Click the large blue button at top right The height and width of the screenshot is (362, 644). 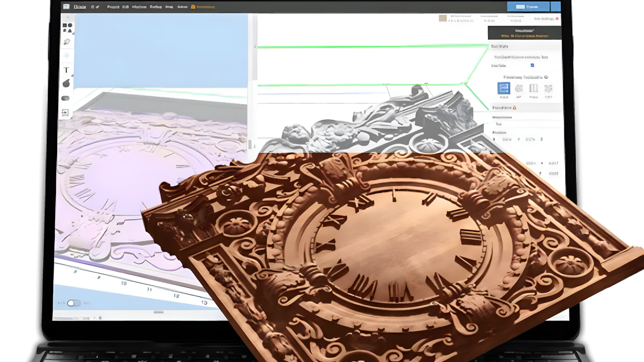tap(528, 6)
